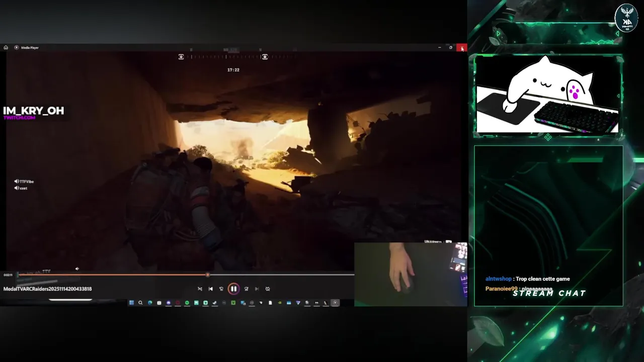Click the 0:02:11 elapsed time label
The width and height of the screenshot is (644, 362).
[x=8, y=275]
